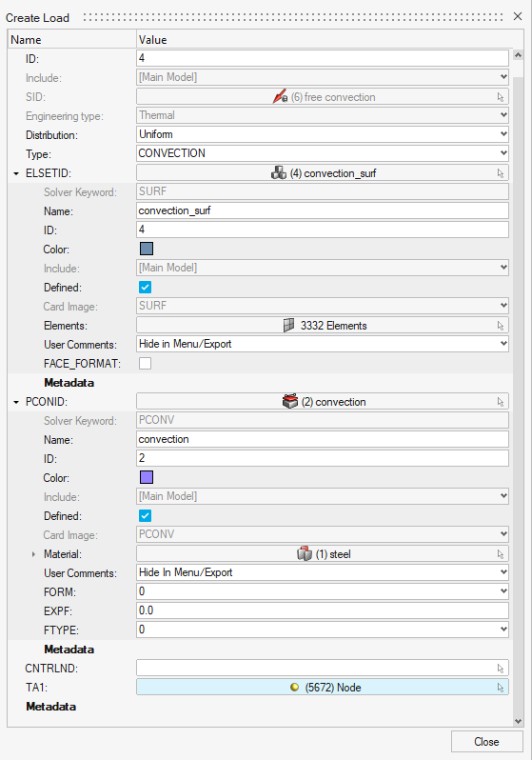Click the 3332 Elements mesh icon
The height and width of the screenshot is (760, 532).
tap(288, 325)
